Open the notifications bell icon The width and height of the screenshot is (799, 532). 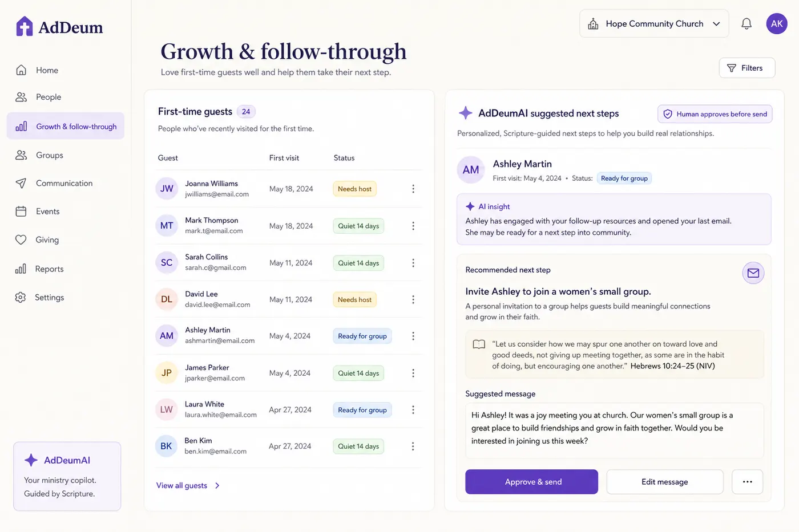coord(746,23)
